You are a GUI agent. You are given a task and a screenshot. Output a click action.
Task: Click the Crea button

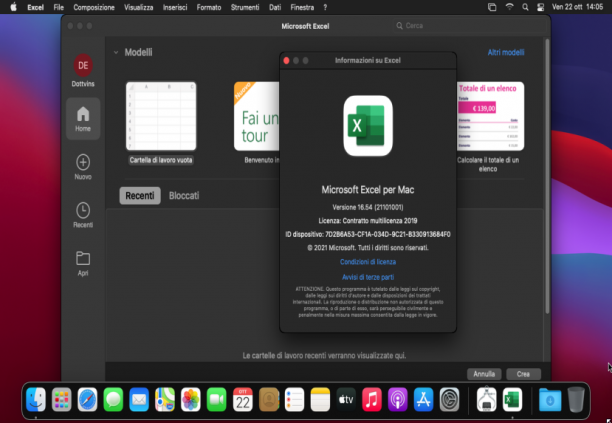[523, 374]
